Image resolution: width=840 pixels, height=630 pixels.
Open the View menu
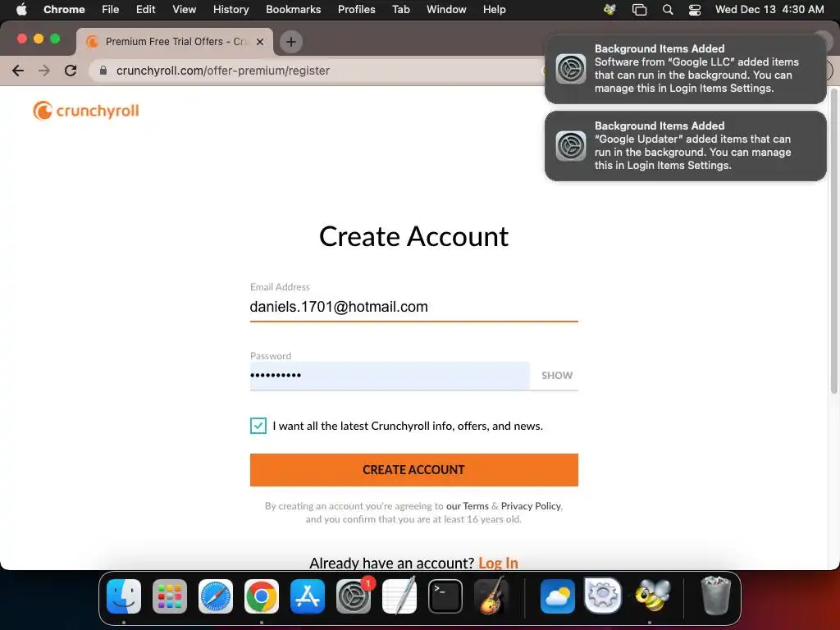tap(184, 9)
